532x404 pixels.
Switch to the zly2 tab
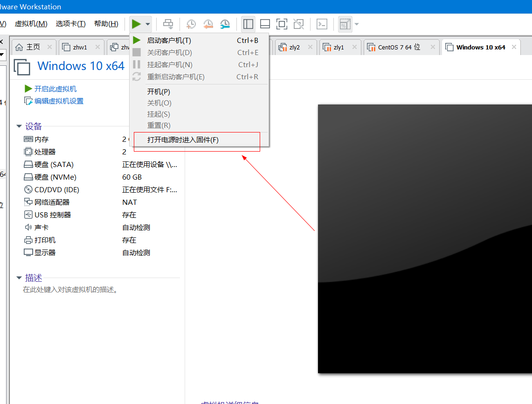click(x=295, y=47)
